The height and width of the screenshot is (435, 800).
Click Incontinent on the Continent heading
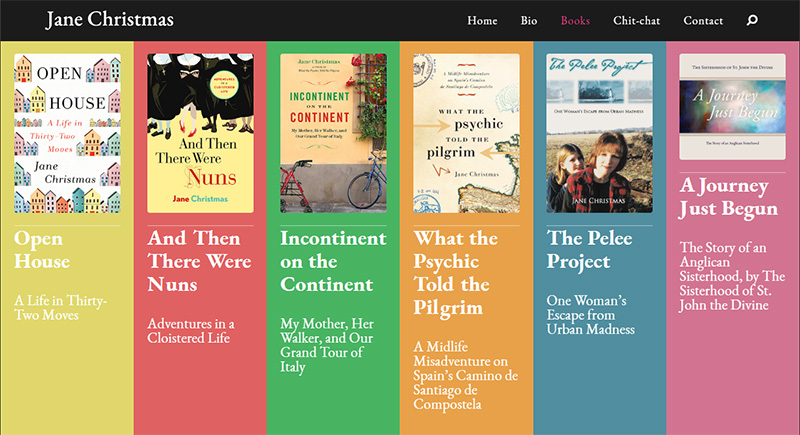(x=333, y=261)
